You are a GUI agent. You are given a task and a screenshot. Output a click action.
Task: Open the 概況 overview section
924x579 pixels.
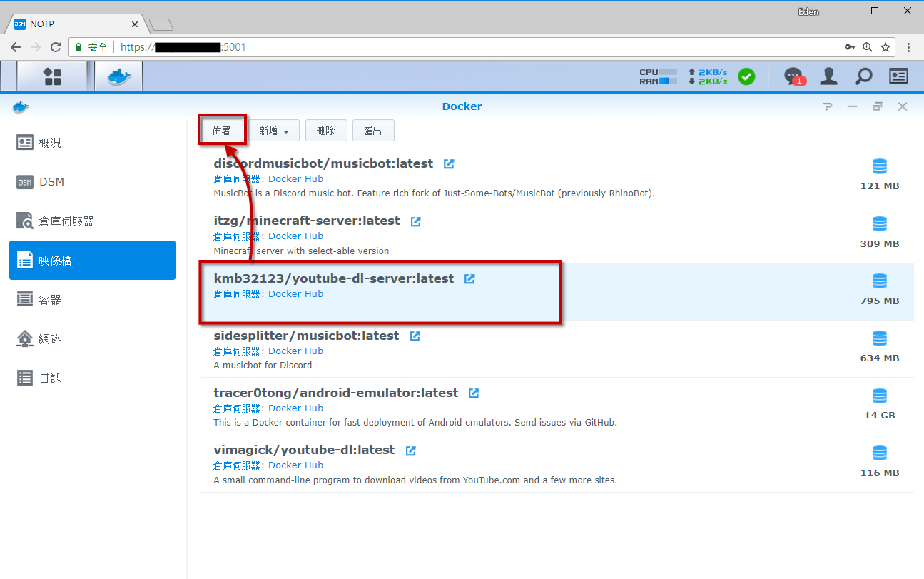tap(92, 143)
